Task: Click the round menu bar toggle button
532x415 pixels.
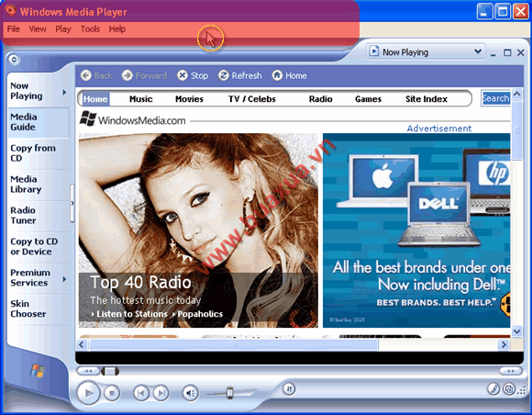Action: click(14, 60)
